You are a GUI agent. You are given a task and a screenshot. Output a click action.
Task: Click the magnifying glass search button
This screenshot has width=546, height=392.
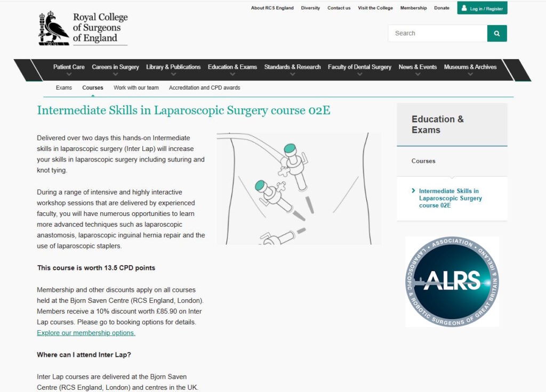(x=496, y=33)
